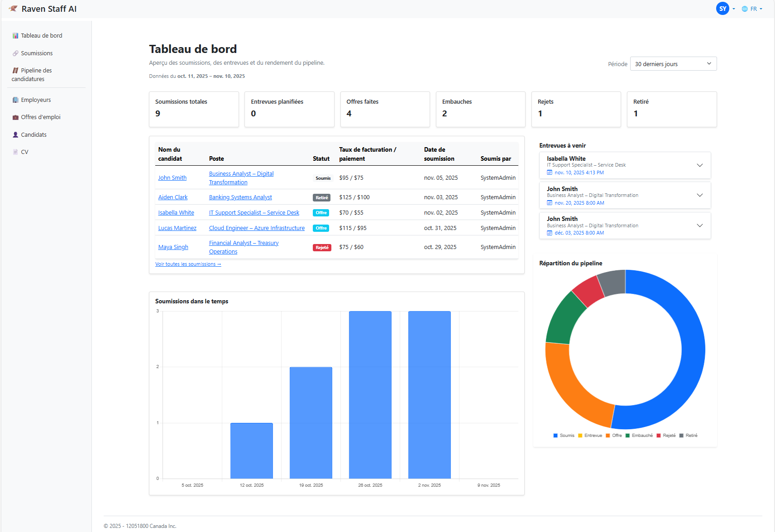Expand John Smith's nov. 20 interview entry
Viewport: 775px width, 532px height.
(x=700, y=195)
